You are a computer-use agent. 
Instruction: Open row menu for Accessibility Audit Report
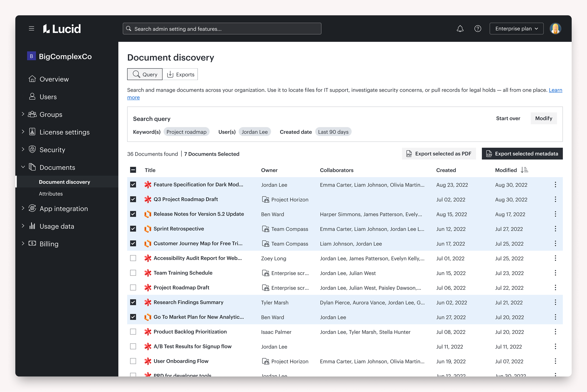coord(555,258)
